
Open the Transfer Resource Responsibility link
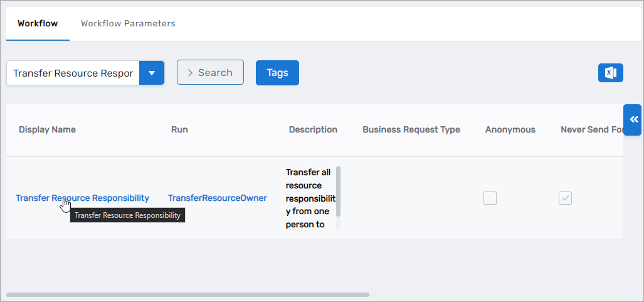[82, 198]
